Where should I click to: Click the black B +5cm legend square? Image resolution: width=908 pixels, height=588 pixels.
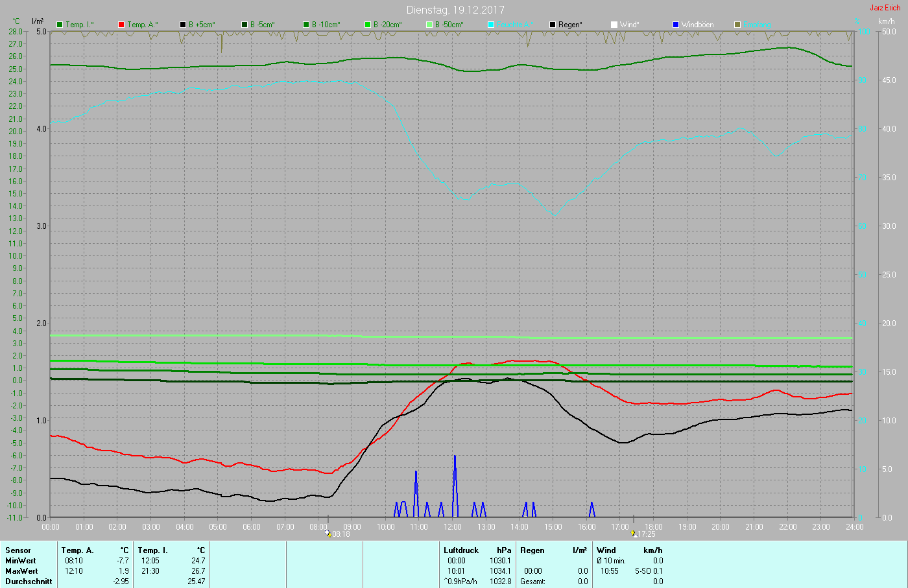pos(183,25)
